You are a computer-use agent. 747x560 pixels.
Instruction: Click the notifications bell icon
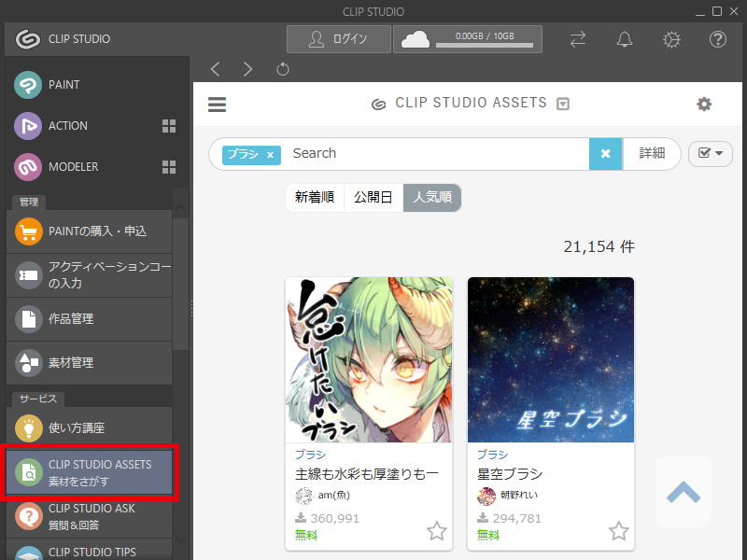[x=625, y=39]
